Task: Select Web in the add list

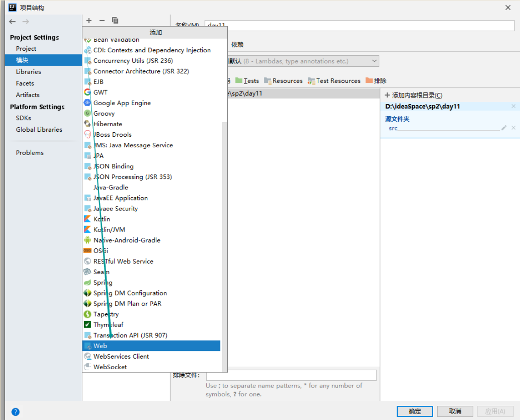Action: pos(151,346)
